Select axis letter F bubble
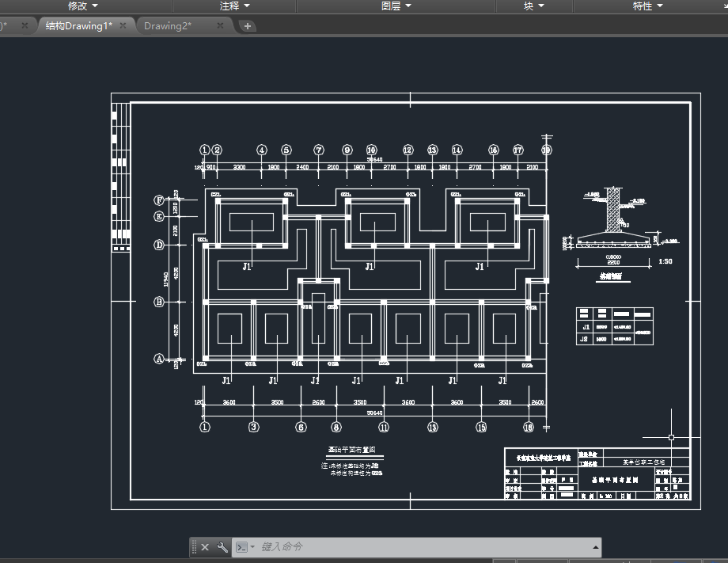Image resolution: width=728 pixels, height=563 pixels. 159,200
